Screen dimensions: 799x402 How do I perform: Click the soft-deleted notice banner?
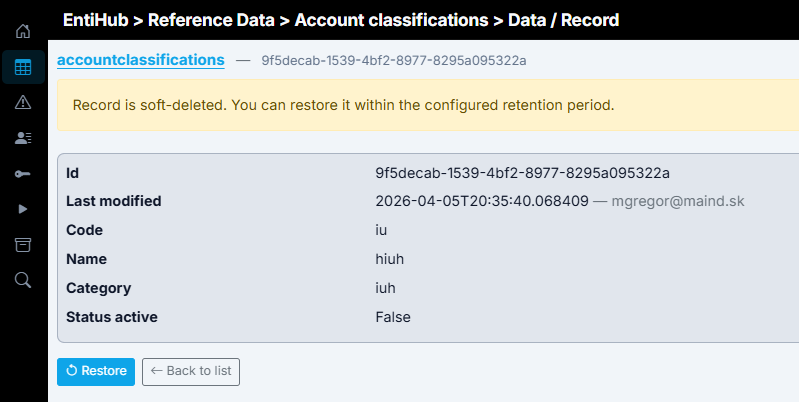tap(428, 105)
